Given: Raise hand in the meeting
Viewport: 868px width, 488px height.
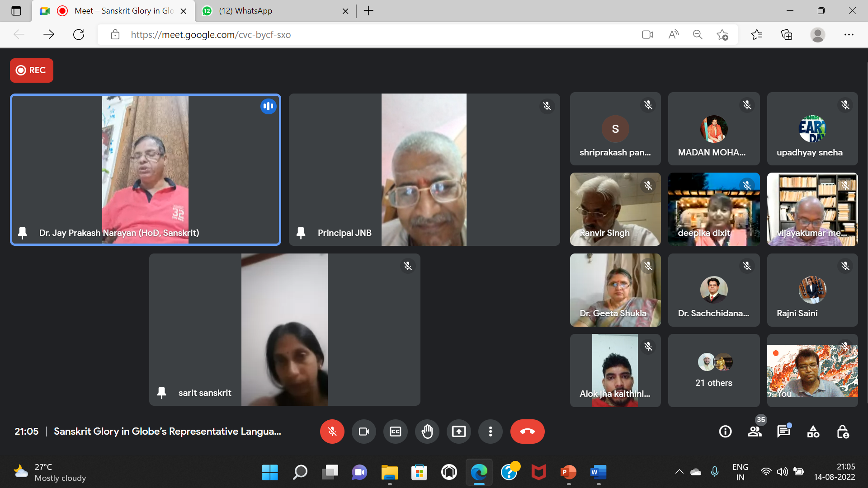Looking at the screenshot, I should click(427, 432).
